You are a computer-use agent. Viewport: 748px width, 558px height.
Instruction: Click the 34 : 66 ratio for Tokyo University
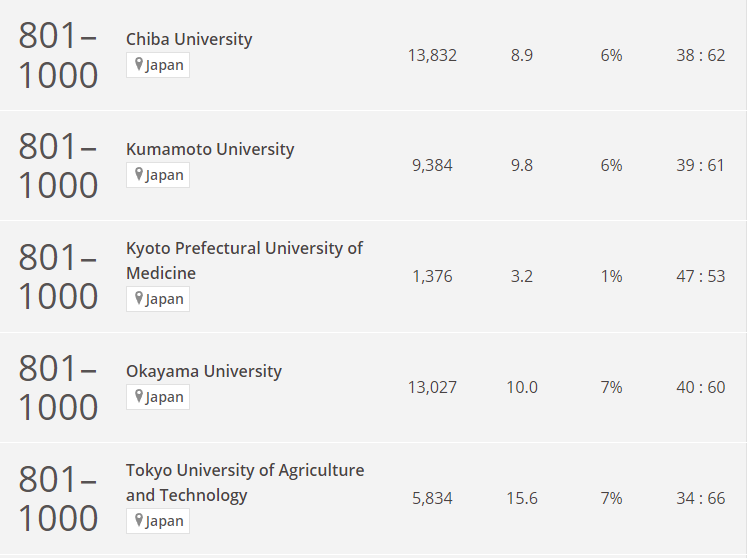pyautogui.click(x=700, y=498)
